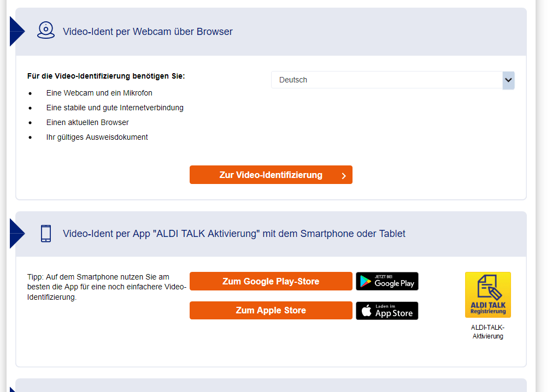552x392 pixels.
Task: Click the blue triangle beside the webcam section
Action: (x=17, y=31)
